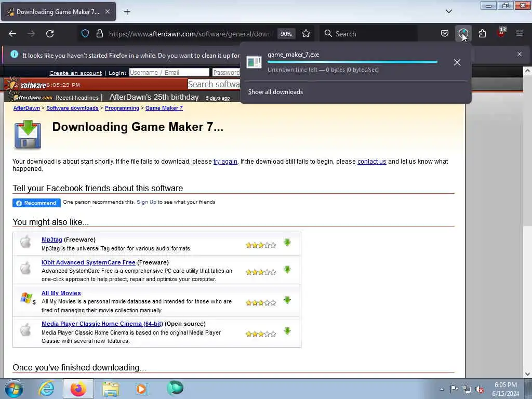The height and width of the screenshot is (399, 532).
Task: Toggle the Downloads toolbar button
Action: [x=463, y=34]
